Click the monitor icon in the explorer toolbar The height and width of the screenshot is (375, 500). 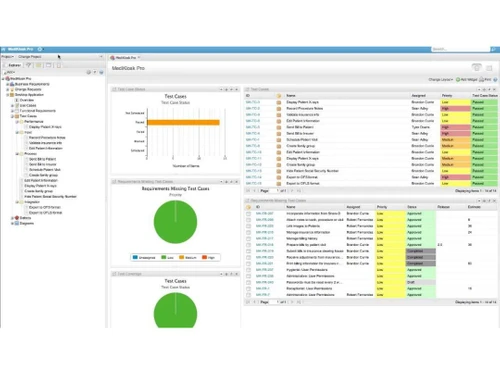[49, 65]
